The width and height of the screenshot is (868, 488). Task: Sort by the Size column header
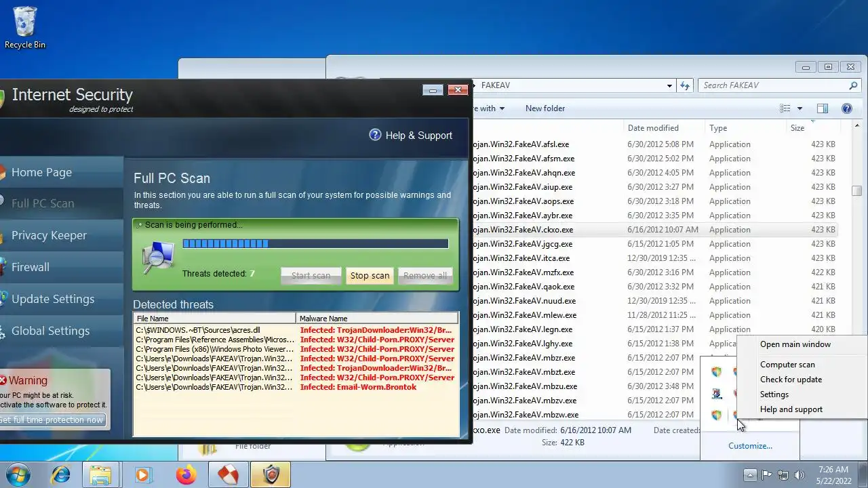tap(813, 128)
